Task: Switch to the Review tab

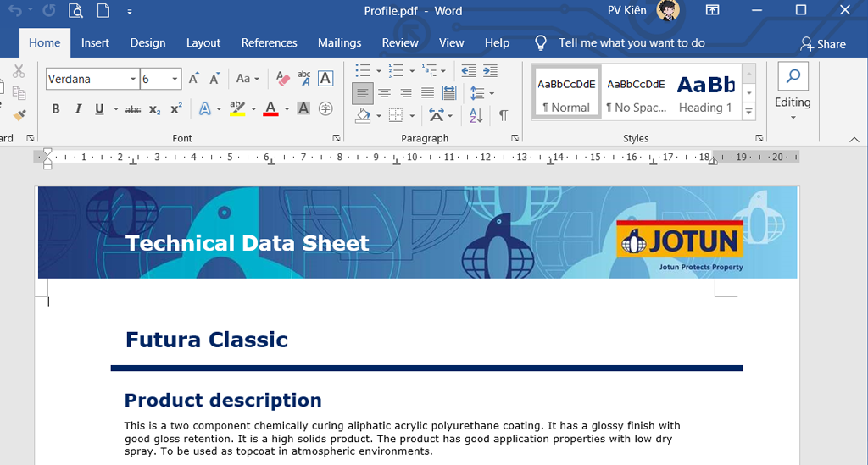Action: click(400, 42)
